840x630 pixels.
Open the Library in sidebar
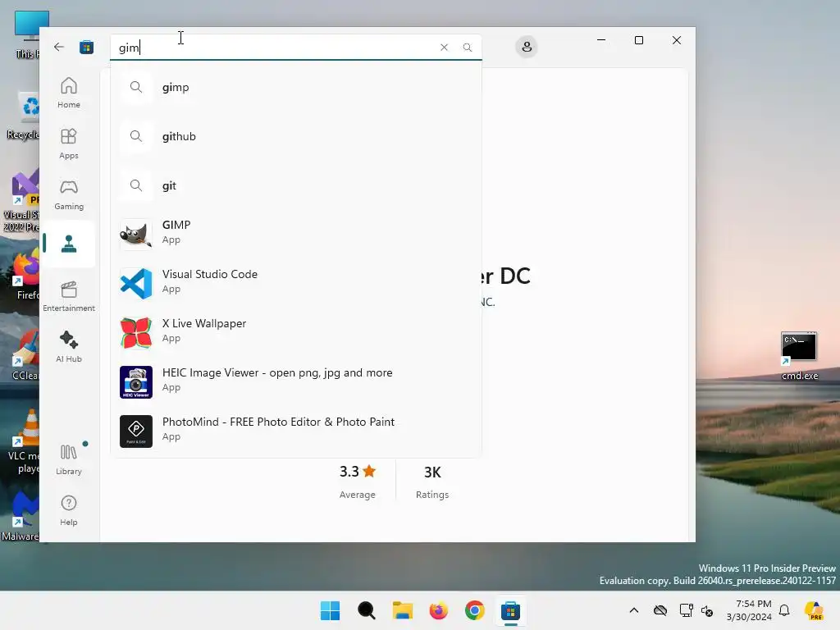tap(69, 459)
